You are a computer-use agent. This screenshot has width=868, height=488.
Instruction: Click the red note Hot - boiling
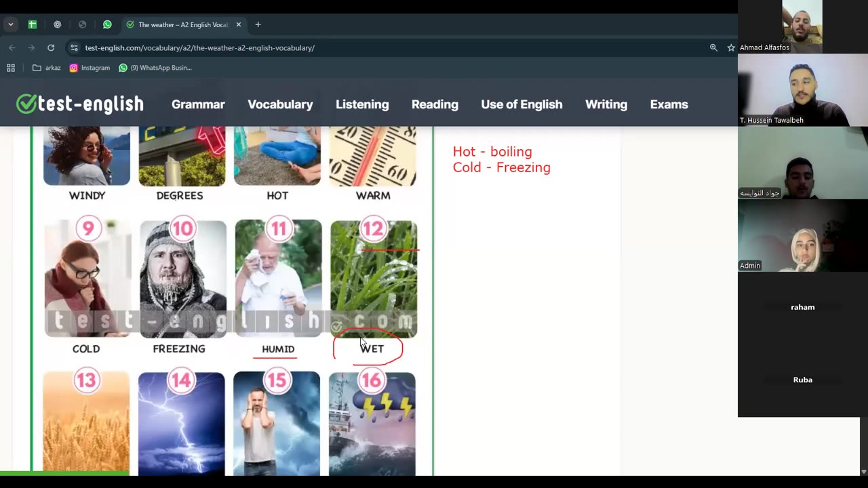tap(492, 152)
